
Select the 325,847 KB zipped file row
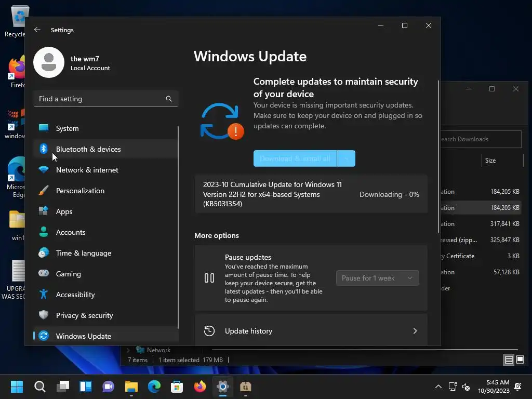pyautogui.click(x=481, y=240)
